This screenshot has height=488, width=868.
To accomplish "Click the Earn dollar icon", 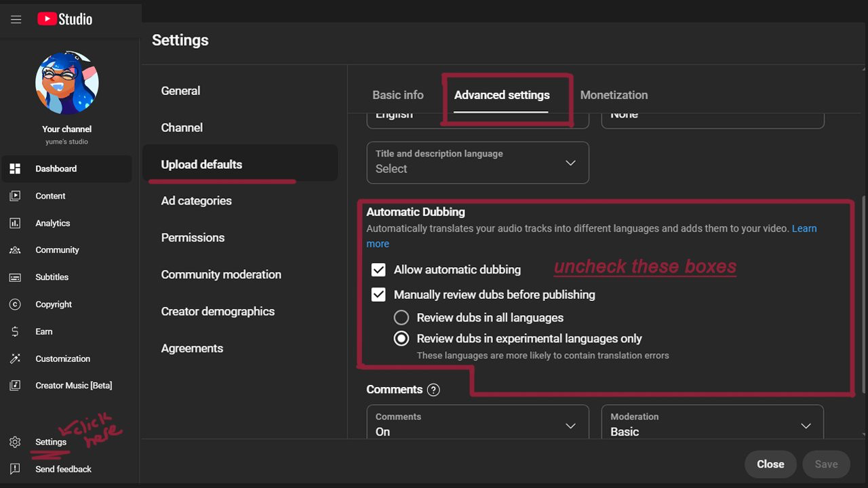I will [15, 331].
